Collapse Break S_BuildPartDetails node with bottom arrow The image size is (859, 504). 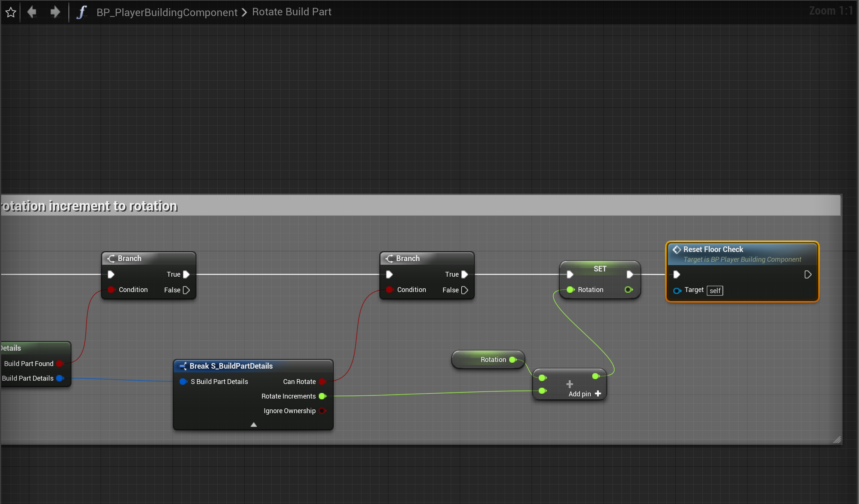254,424
